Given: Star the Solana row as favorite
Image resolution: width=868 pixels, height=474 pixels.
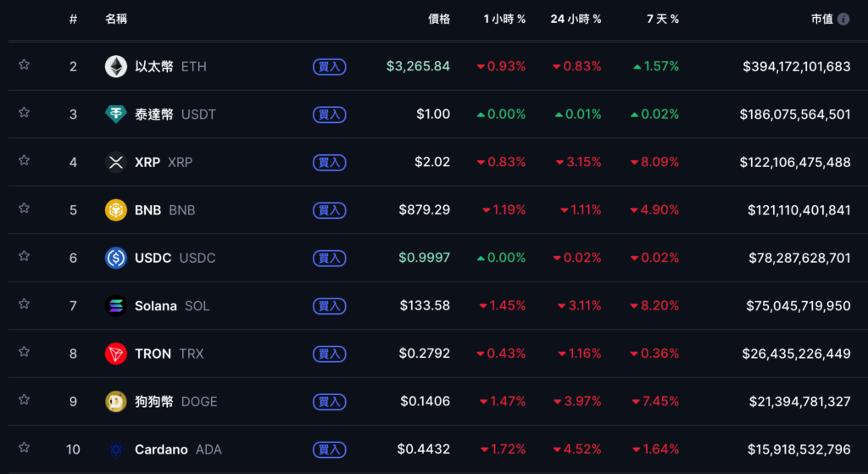Looking at the screenshot, I should click(24, 304).
